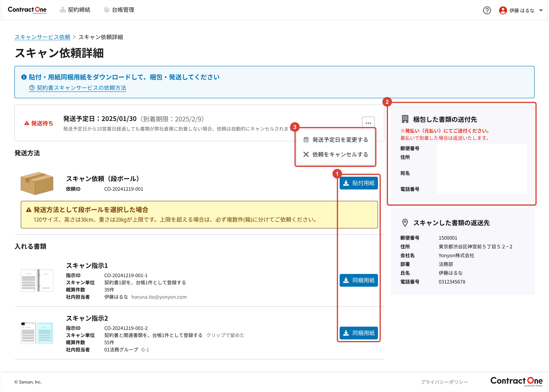Click the X icon beside 依頼をキャンセルする
This screenshot has height=392, width=549.
click(x=306, y=154)
